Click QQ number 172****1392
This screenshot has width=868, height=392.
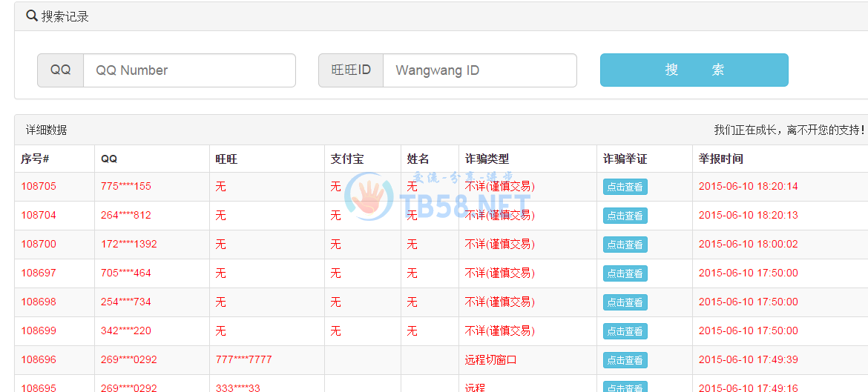click(x=129, y=244)
